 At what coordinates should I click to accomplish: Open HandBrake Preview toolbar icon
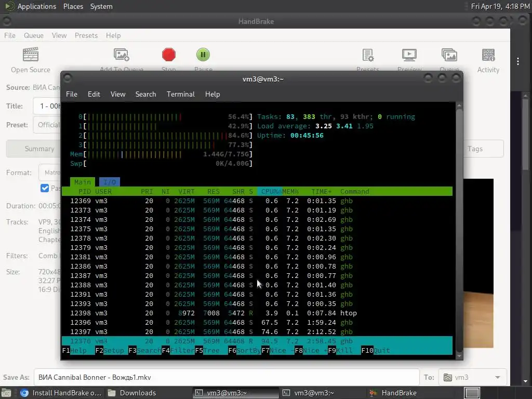pos(409,55)
